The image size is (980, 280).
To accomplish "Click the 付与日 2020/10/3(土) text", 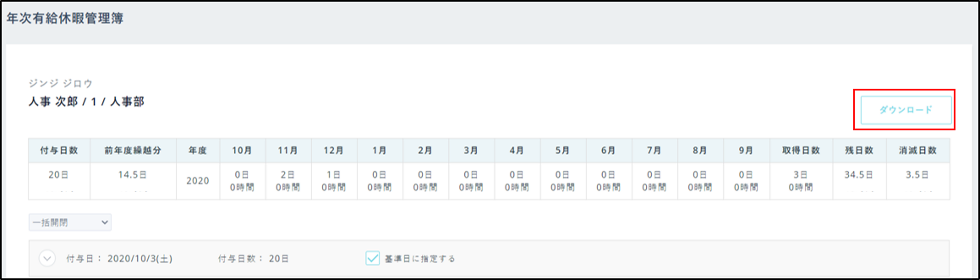I will (140, 259).
